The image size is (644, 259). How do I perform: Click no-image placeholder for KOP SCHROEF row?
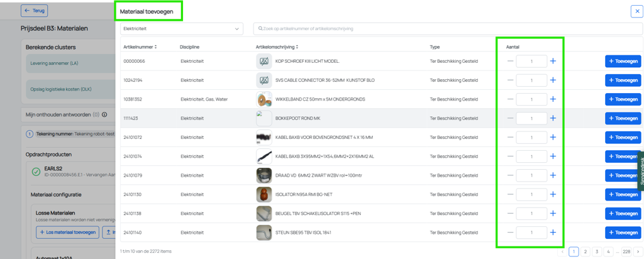pos(264,61)
